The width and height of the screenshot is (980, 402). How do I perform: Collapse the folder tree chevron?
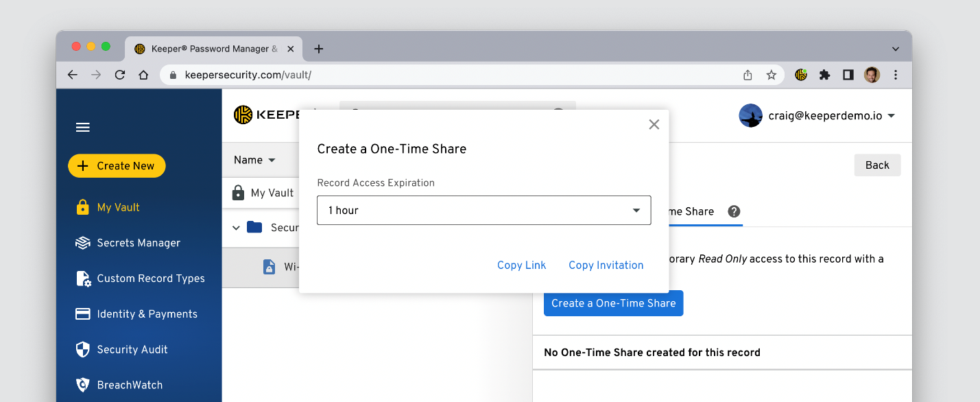point(237,228)
